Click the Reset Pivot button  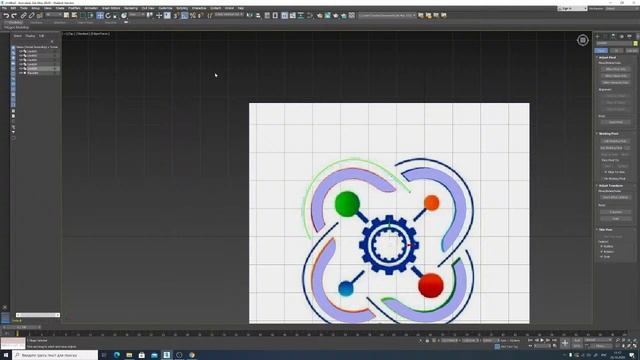click(616, 122)
